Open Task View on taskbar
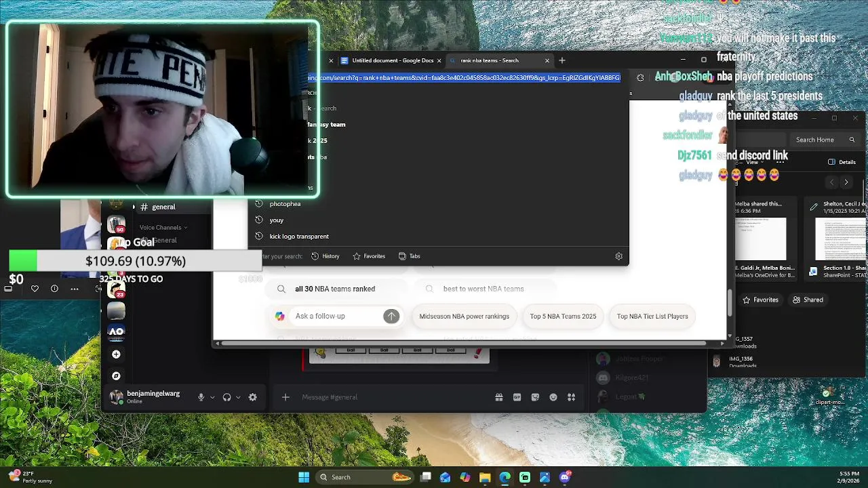Image resolution: width=868 pixels, height=488 pixels. 425,477
